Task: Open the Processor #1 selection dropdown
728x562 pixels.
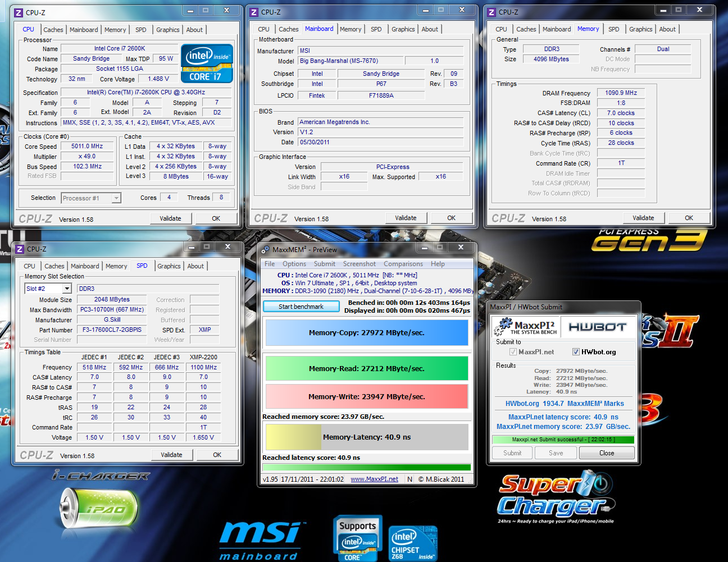Action: pos(116,198)
